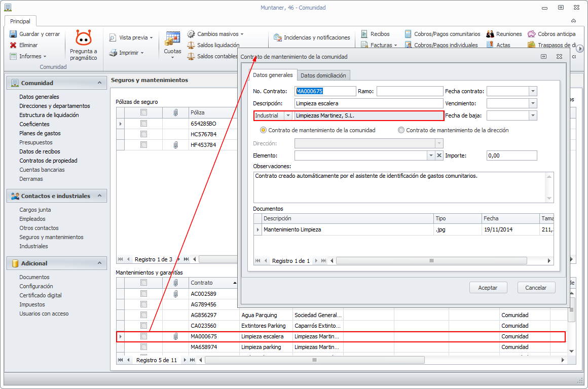Open the Vencimiento date dropdown

[533, 103]
